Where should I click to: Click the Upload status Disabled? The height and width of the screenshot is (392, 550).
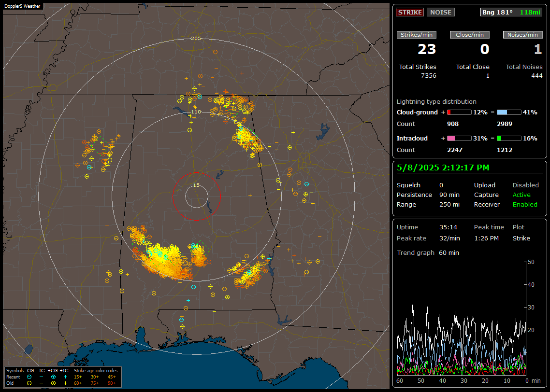pos(525,185)
